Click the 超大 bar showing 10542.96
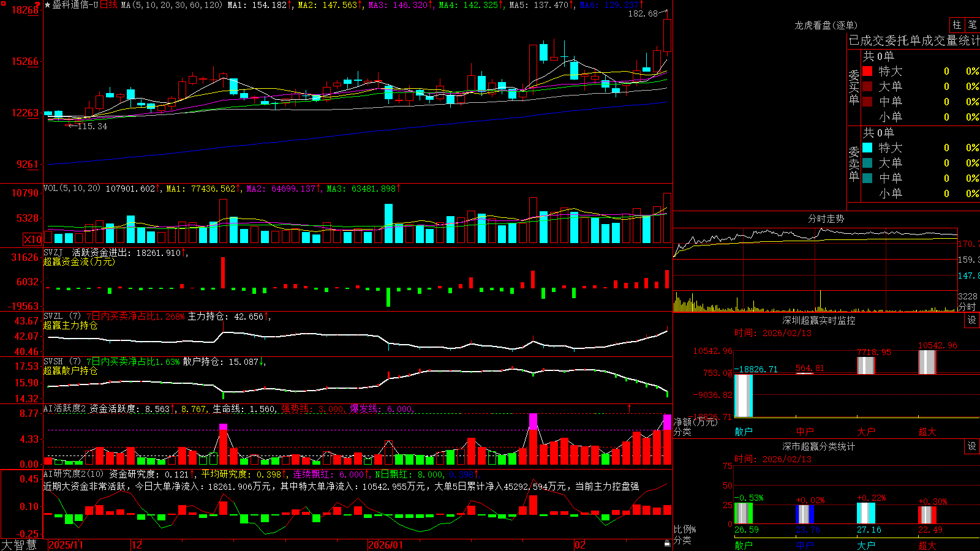The image size is (980, 551). click(x=927, y=362)
